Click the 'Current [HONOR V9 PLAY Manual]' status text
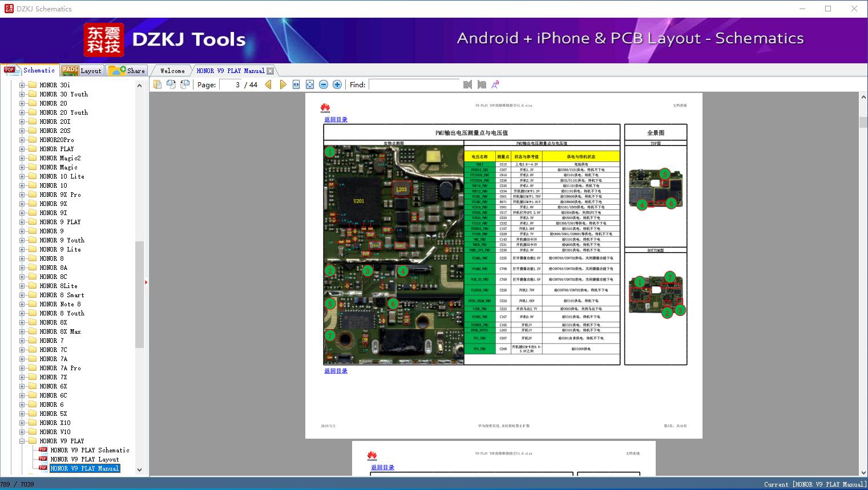Viewport: 868px width, 490px height. 815,484
